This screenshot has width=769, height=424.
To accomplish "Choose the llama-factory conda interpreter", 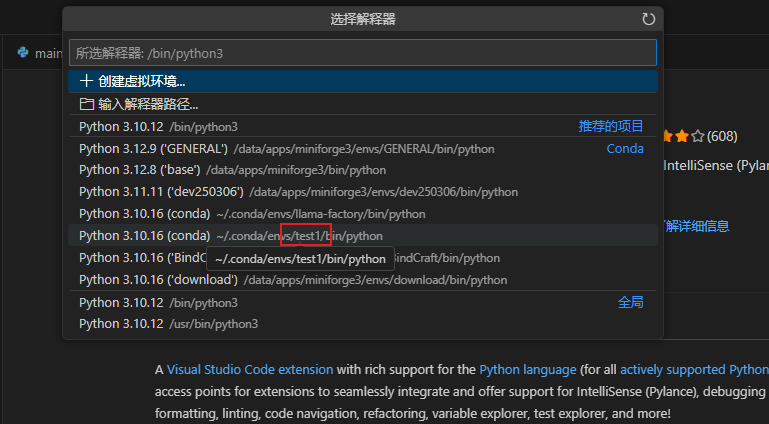I will [x=363, y=214].
